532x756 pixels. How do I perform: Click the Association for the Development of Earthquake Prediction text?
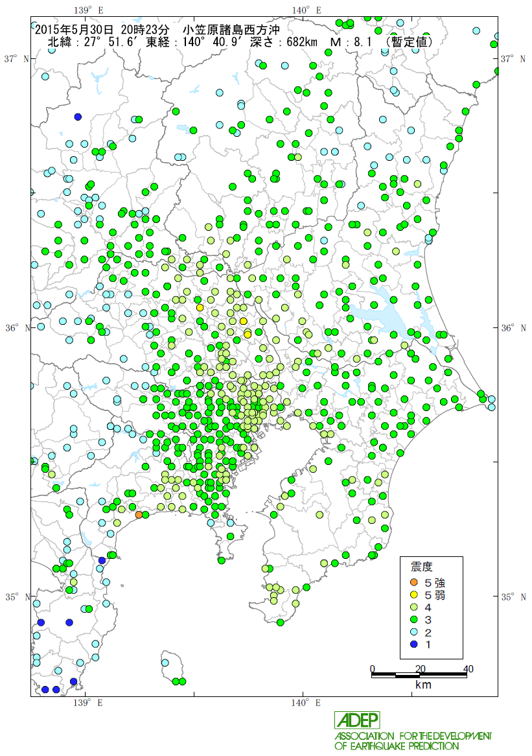[x=413, y=741]
